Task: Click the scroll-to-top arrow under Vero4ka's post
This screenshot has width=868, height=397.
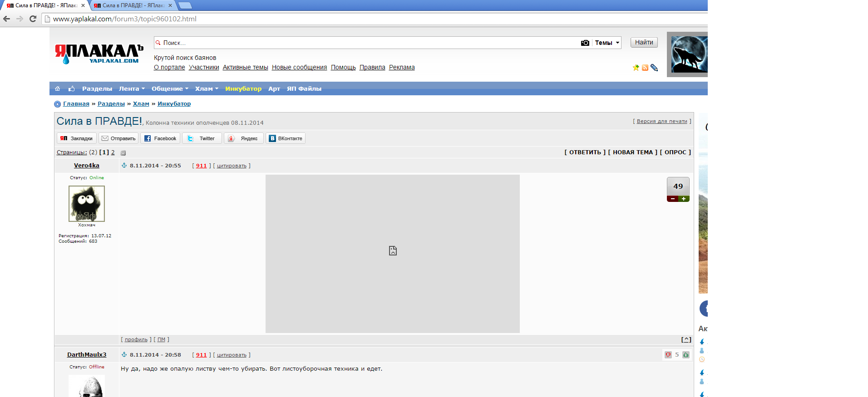Action: [x=686, y=339]
